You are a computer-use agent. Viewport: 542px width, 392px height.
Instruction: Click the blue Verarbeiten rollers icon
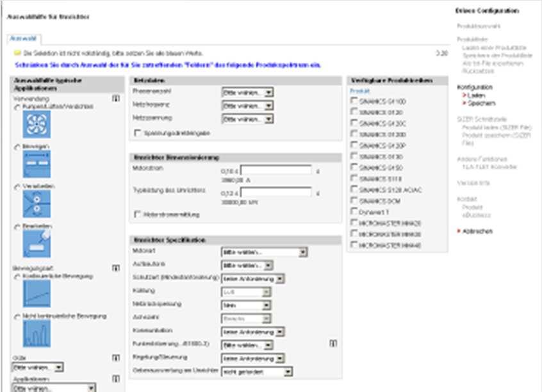pyautogui.click(x=37, y=204)
